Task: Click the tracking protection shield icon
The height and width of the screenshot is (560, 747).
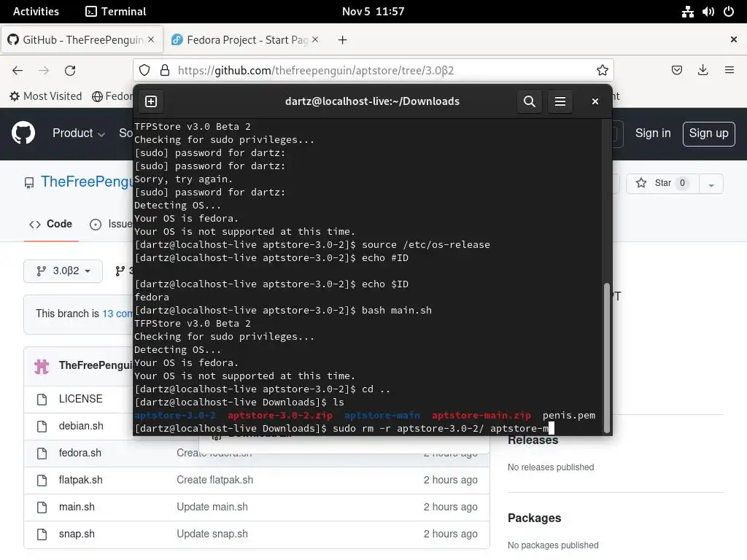Action: point(144,71)
